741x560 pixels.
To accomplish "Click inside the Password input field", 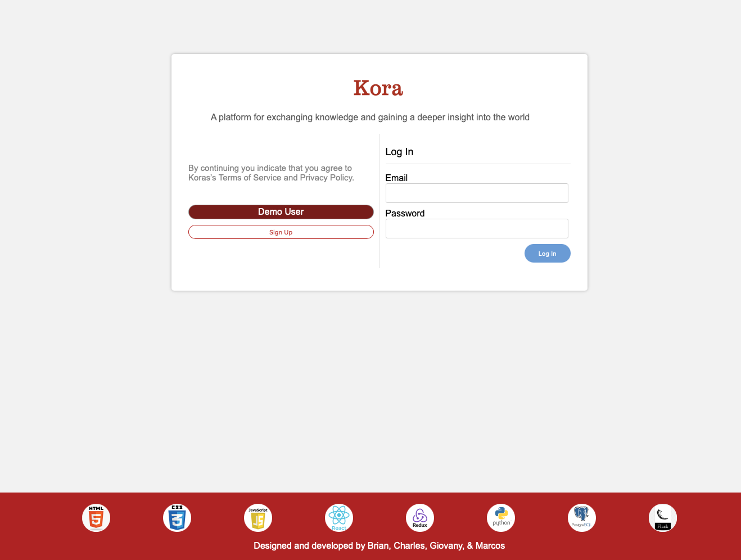I will tap(476, 228).
